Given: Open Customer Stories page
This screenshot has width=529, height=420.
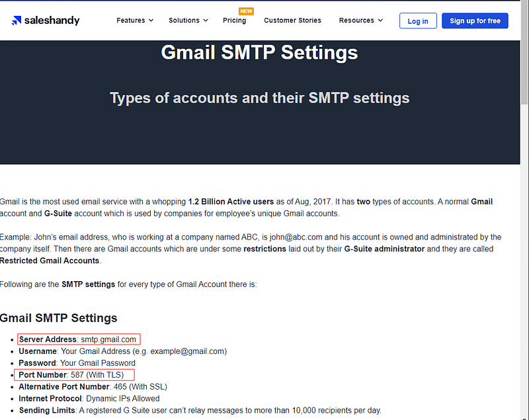Looking at the screenshot, I should click(x=292, y=21).
